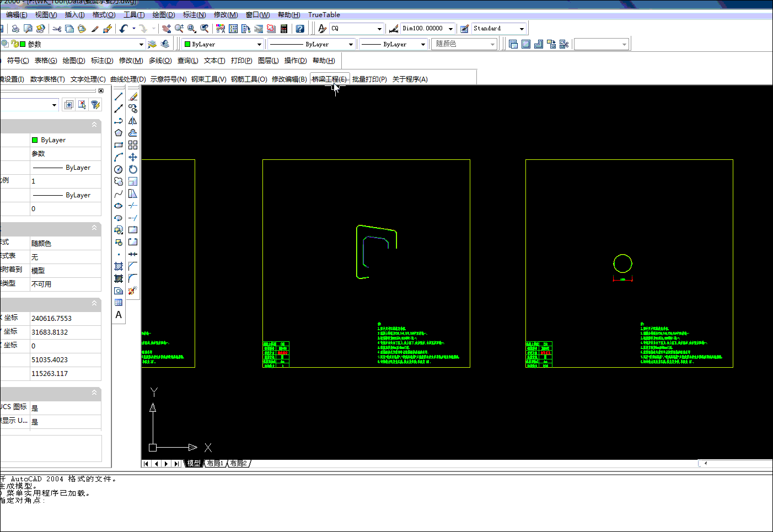Select the Scale tool
773x532 pixels.
tap(133, 181)
